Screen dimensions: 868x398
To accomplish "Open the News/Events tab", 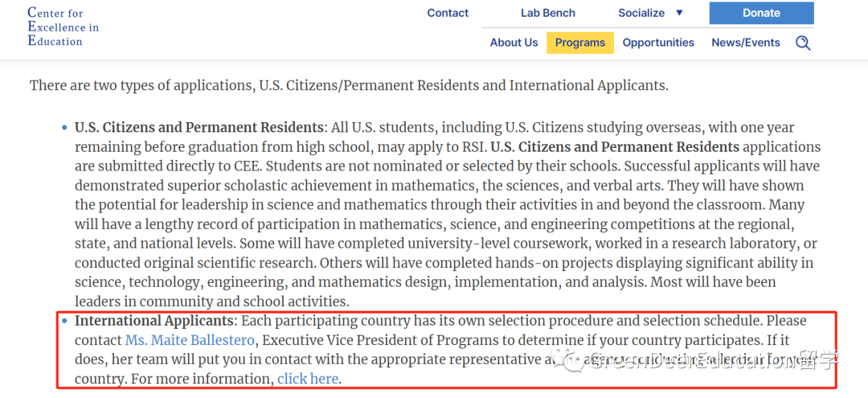I will 745,43.
